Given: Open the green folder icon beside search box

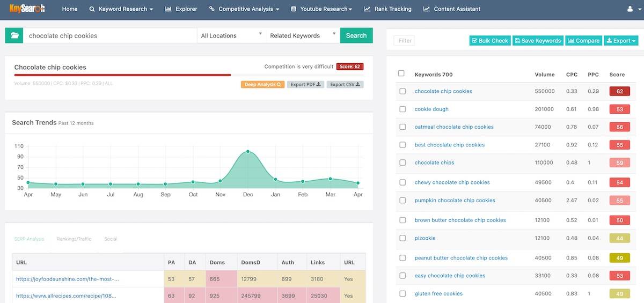Looking at the screenshot, I should (14, 35).
